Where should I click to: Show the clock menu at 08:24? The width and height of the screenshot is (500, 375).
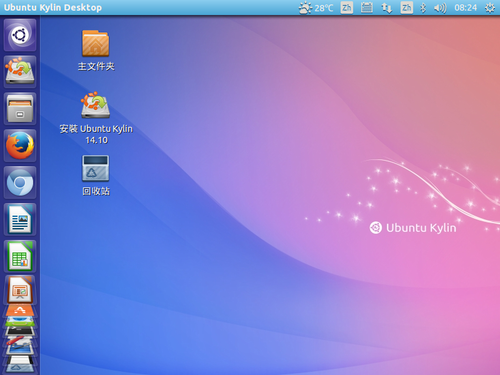tap(466, 8)
